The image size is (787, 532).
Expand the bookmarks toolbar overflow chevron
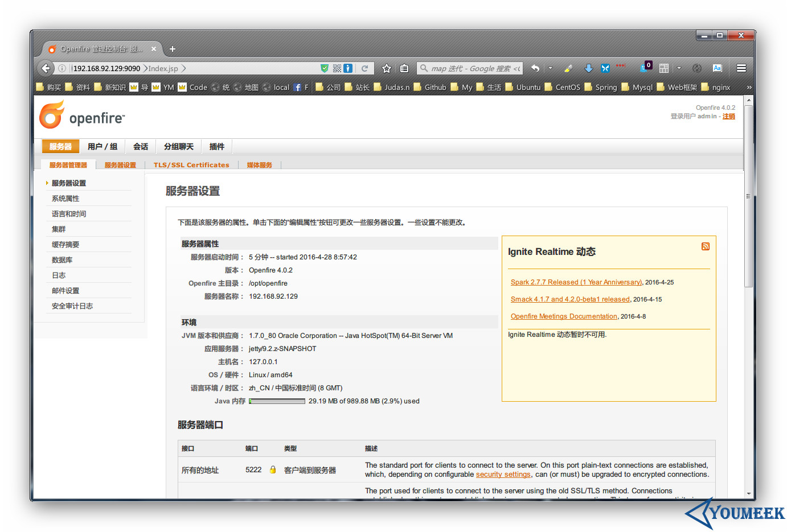(749, 87)
